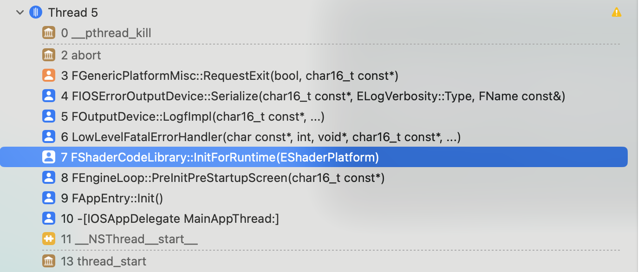Click the yellow warning icon for Thread 5
The image size is (644, 272).
pos(616,13)
